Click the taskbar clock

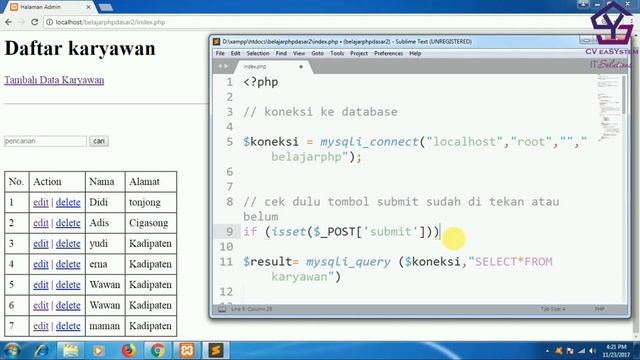(616, 351)
